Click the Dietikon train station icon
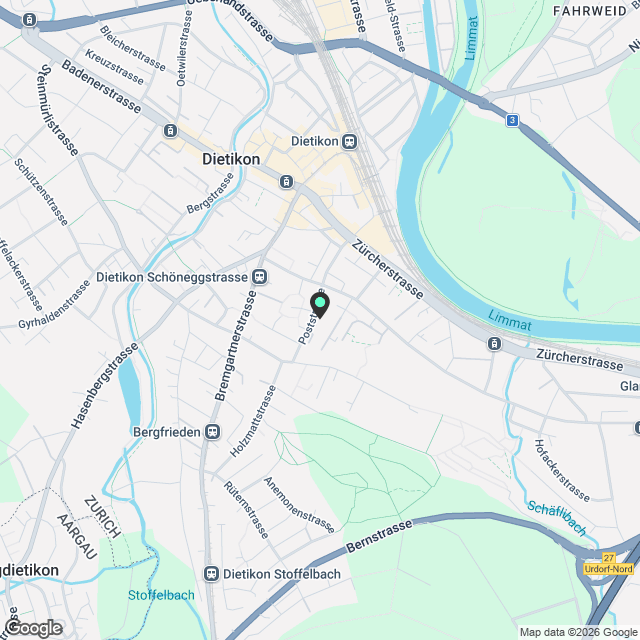640x640 pixels. pyautogui.click(x=349, y=142)
